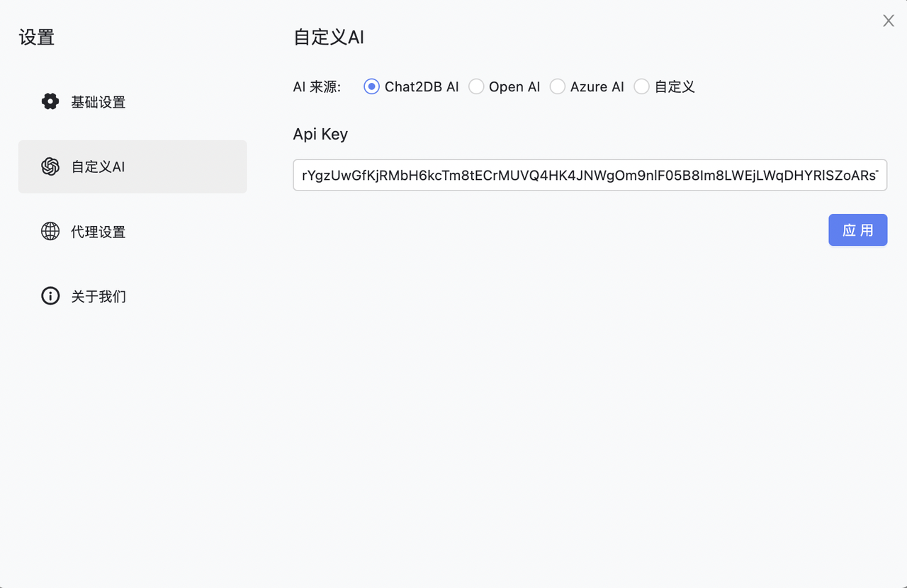
Task: Click the globe icon beside 代理设置
Action: [x=50, y=231]
